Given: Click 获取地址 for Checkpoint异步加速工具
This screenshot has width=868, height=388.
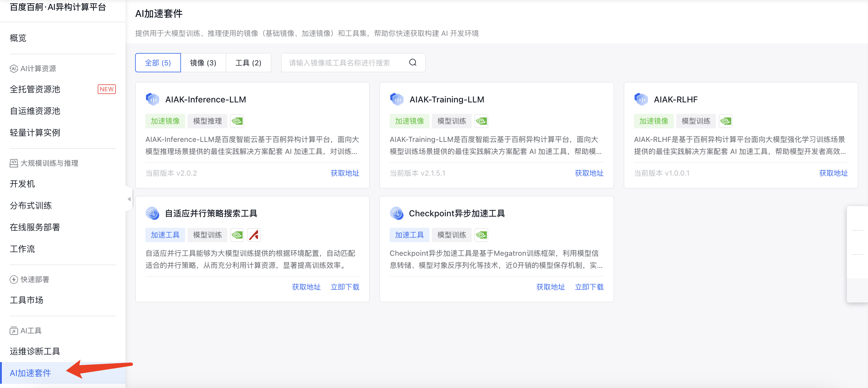Looking at the screenshot, I should pyautogui.click(x=551, y=287).
